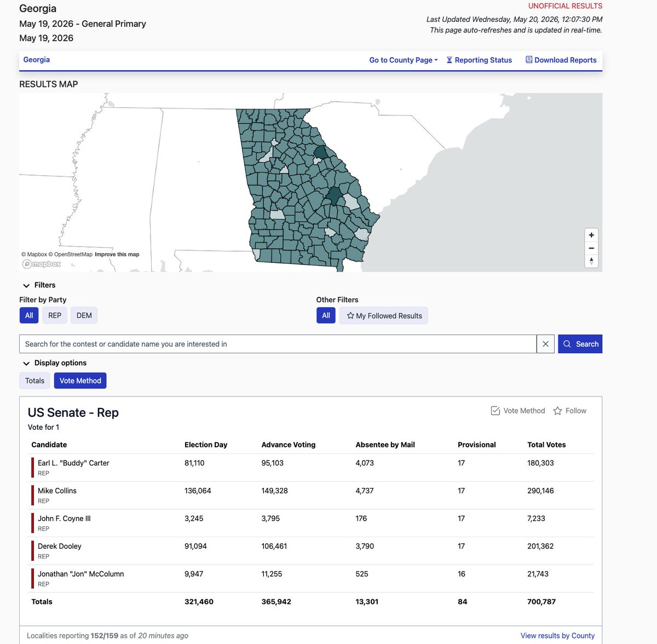This screenshot has height=644, width=657.
Task: Click candidate name John F. Coyne III
Action: pyautogui.click(x=64, y=519)
